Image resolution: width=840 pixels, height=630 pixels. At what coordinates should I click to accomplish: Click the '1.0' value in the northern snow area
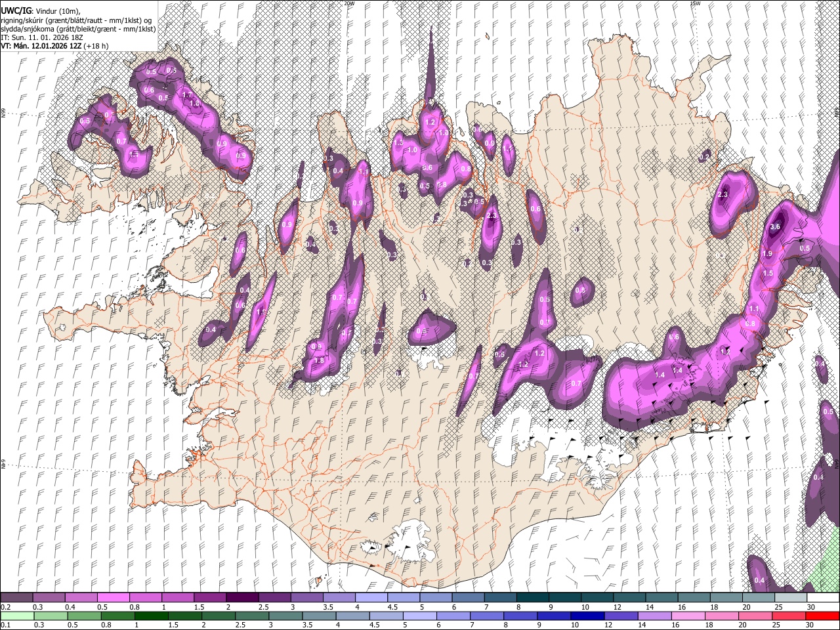point(412,150)
